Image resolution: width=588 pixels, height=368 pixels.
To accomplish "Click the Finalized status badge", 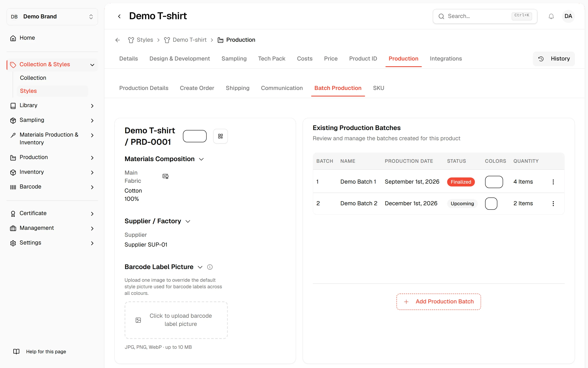I will (x=461, y=182).
